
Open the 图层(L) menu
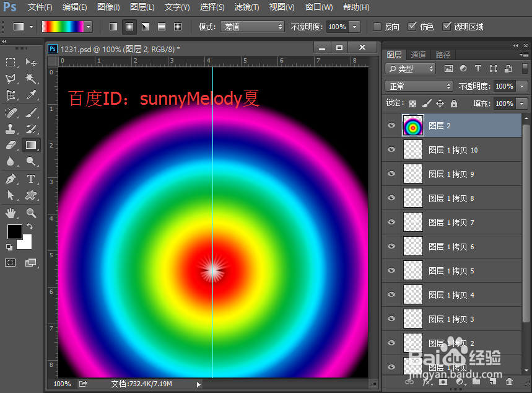142,7
